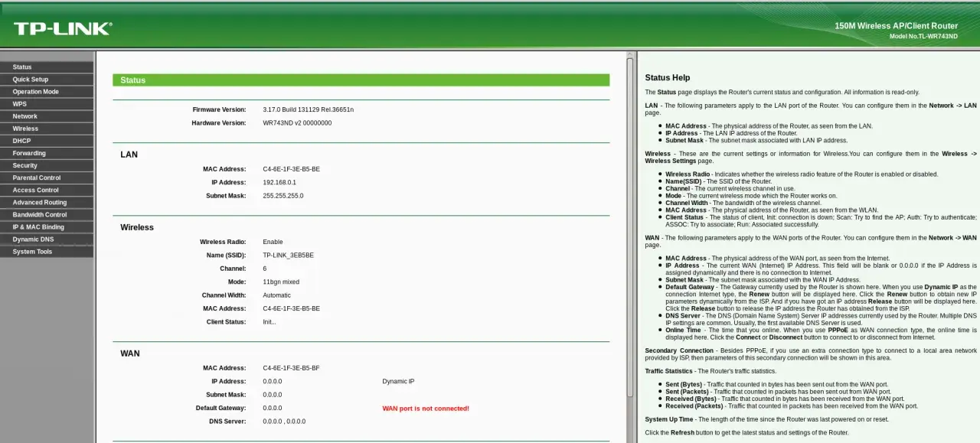Open Advanced Routing menu
Image resolution: width=980 pixels, height=443 pixels.
[47, 203]
